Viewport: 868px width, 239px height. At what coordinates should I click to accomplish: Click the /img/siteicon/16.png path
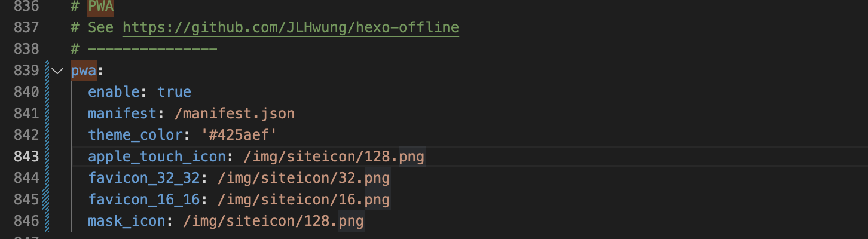pyautogui.click(x=303, y=199)
